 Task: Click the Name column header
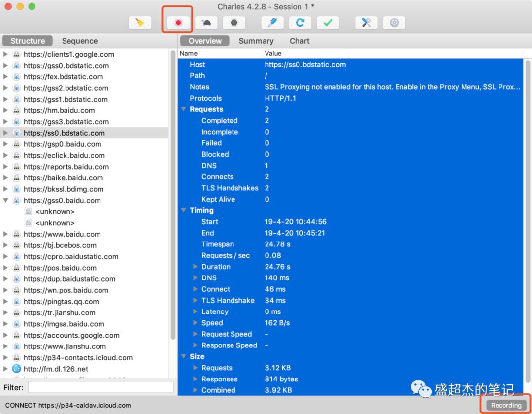(x=220, y=53)
